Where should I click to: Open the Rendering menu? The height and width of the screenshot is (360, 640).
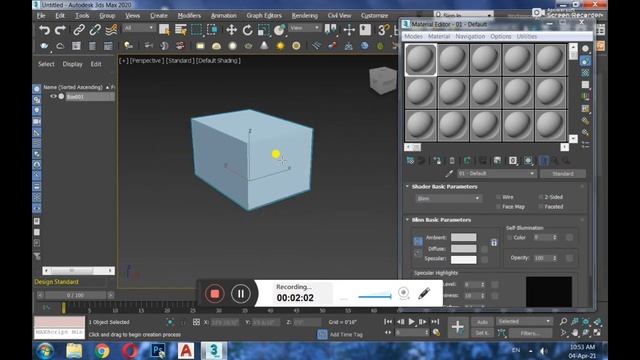pyautogui.click(x=304, y=16)
